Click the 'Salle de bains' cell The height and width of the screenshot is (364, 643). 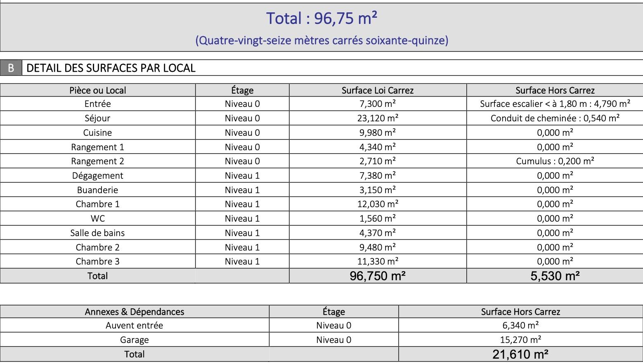click(x=98, y=233)
